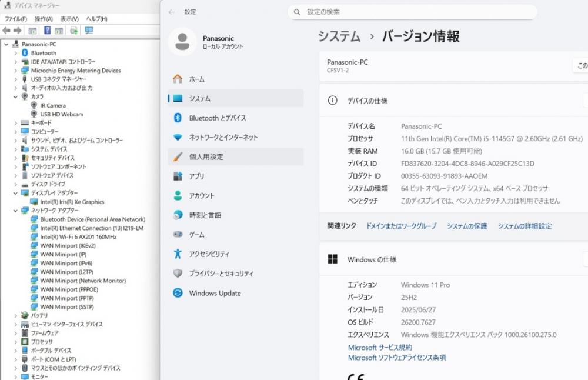The height and width of the screenshot is (380, 588).
Task: Select Intel(R) Iris(R) Xe Graphics adapter
Action: point(72,202)
